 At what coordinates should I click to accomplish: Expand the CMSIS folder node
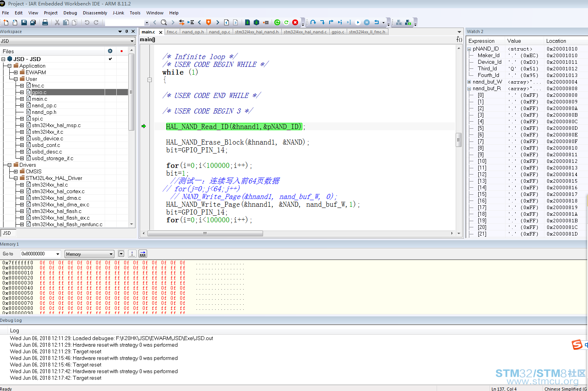[x=16, y=171]
